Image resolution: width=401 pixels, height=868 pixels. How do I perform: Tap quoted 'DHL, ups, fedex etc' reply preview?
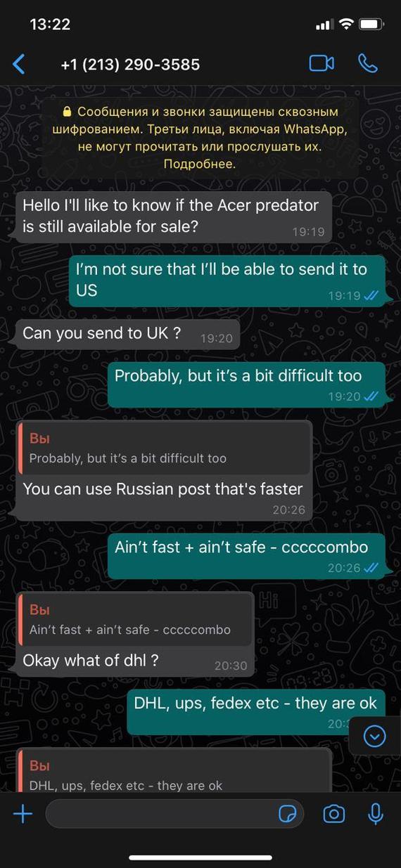pyautogui.click(x=173, y=774)
